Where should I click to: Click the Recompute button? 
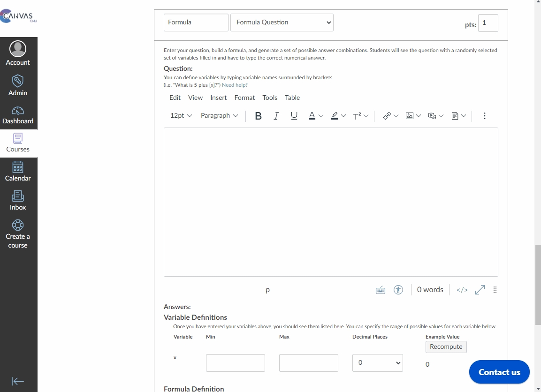[446, 347]
